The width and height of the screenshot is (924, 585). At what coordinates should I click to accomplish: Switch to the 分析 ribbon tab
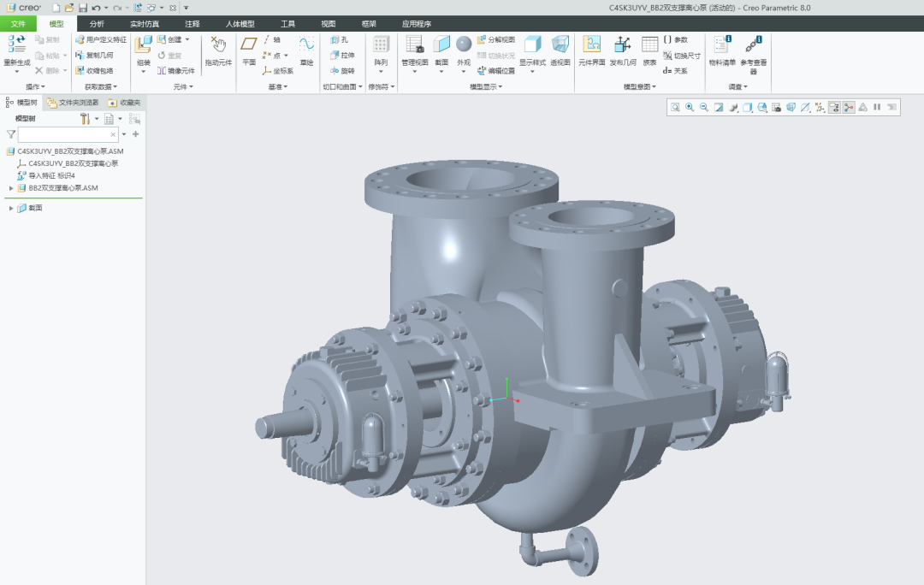point(97,23)
